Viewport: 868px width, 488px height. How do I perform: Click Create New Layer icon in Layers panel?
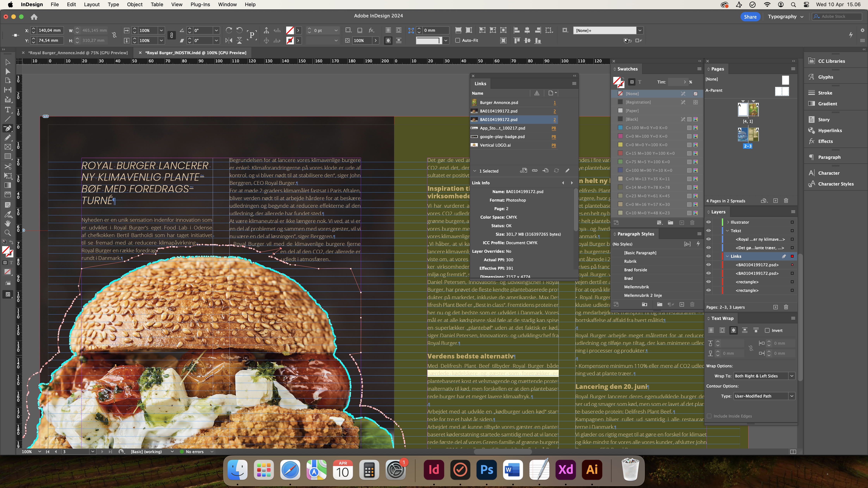coord(775,307)
